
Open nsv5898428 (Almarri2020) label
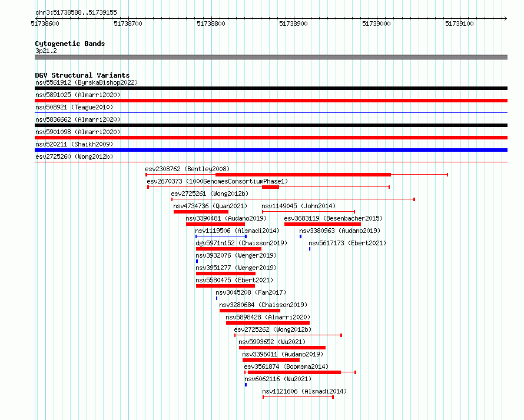point(268,317)
